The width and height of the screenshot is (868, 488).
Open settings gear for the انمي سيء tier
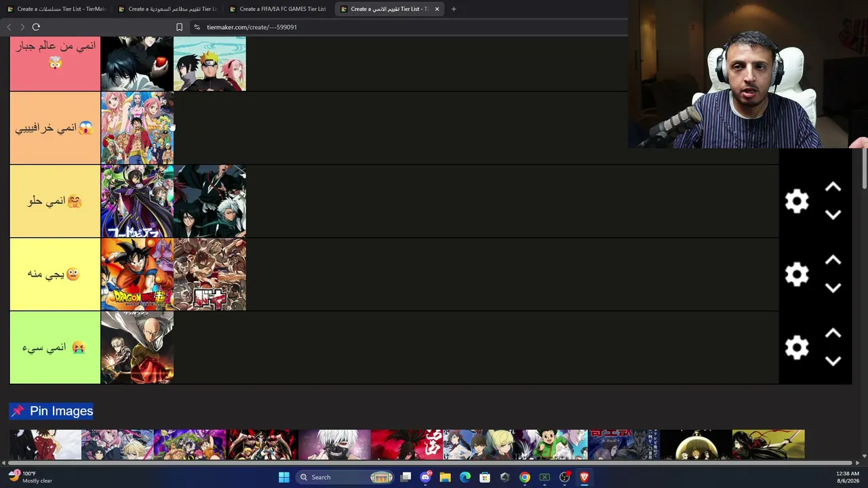click(797, 348)
